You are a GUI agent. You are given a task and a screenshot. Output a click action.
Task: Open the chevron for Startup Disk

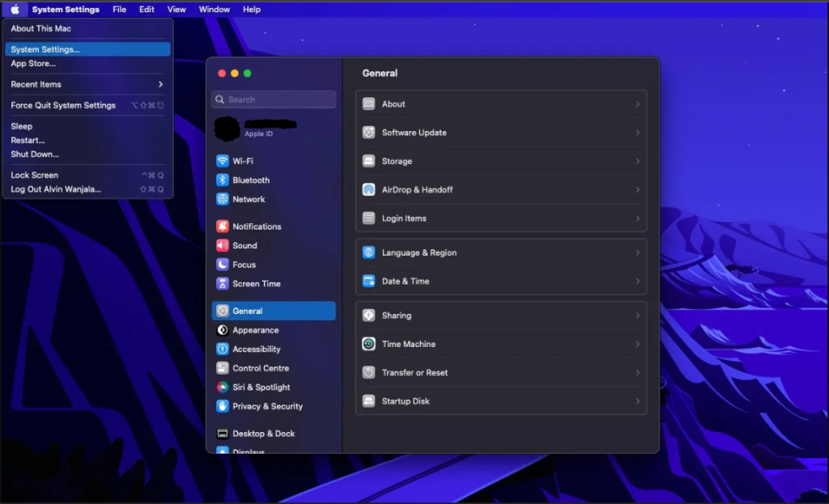tap(637, 401)
